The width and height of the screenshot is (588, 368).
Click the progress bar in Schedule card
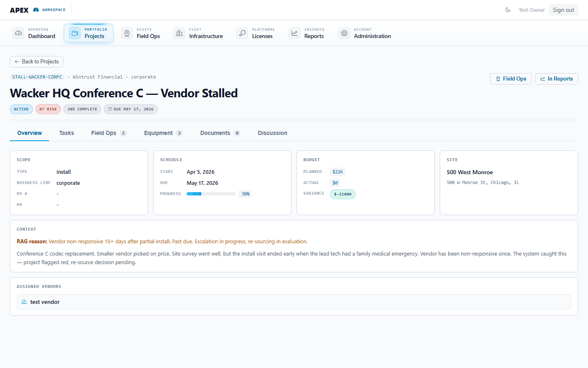pos(211,194)
